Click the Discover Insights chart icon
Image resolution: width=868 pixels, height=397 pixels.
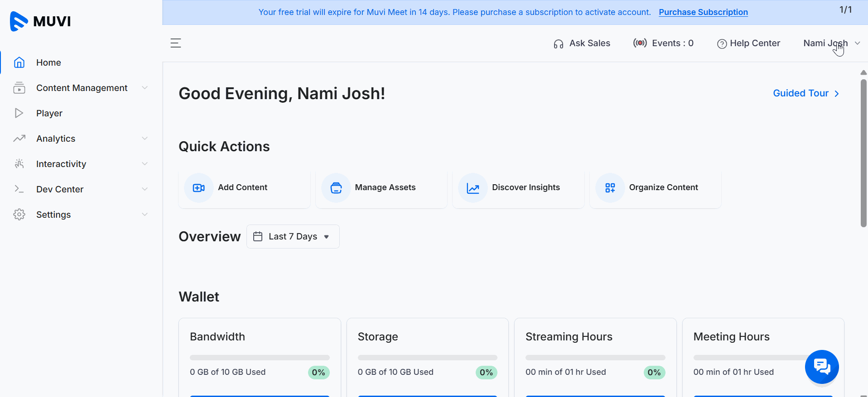tap(473, 188)
